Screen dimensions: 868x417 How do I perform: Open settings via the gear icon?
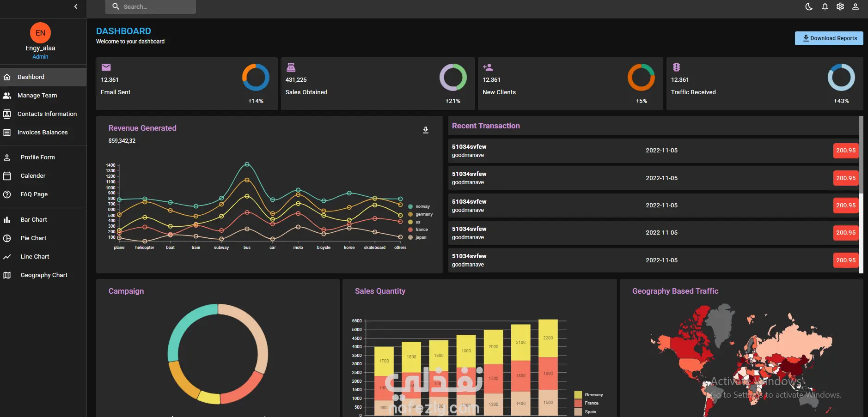(840, 6)
